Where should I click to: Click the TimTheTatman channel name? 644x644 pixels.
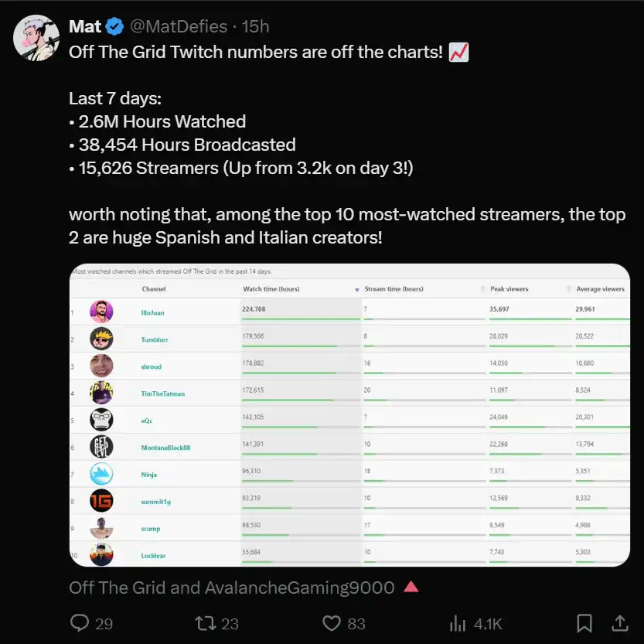click(162, 394)
